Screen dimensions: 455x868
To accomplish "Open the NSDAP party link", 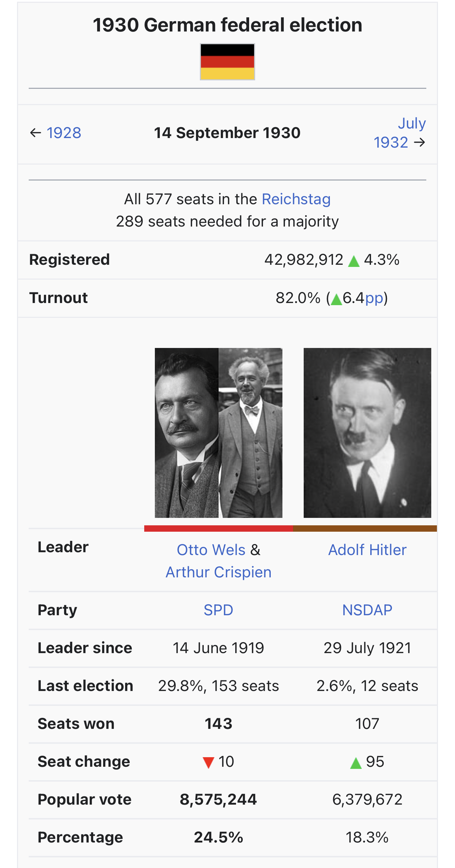I will click(x=367, y=610).
